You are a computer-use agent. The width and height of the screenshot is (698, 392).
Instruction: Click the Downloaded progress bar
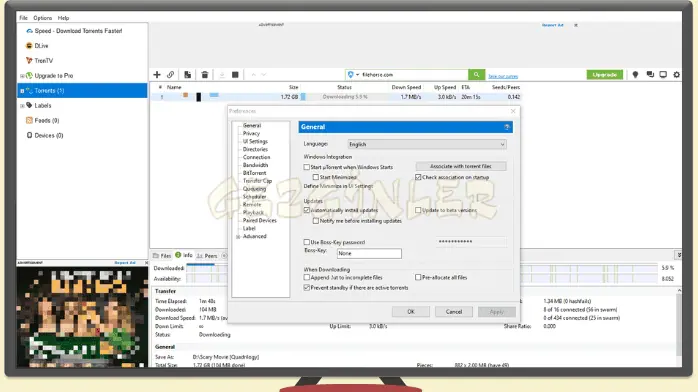click(422, 268)
